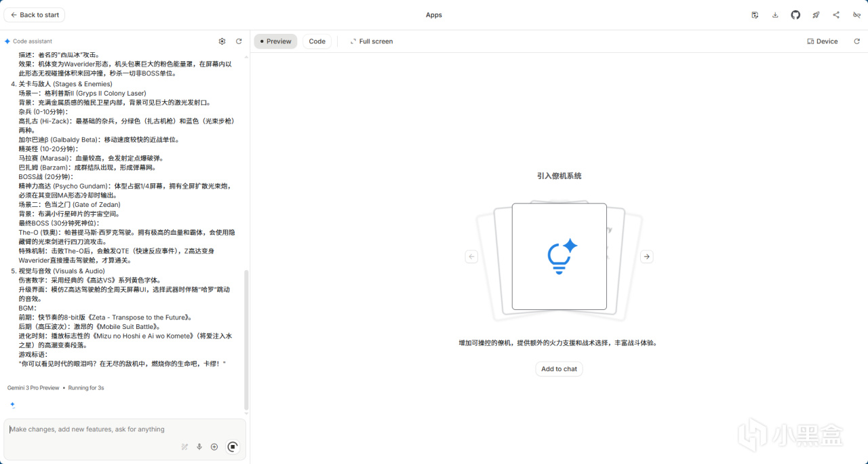
Task: Click the blue thinking sparkle indicator
Action: (12, 405)
